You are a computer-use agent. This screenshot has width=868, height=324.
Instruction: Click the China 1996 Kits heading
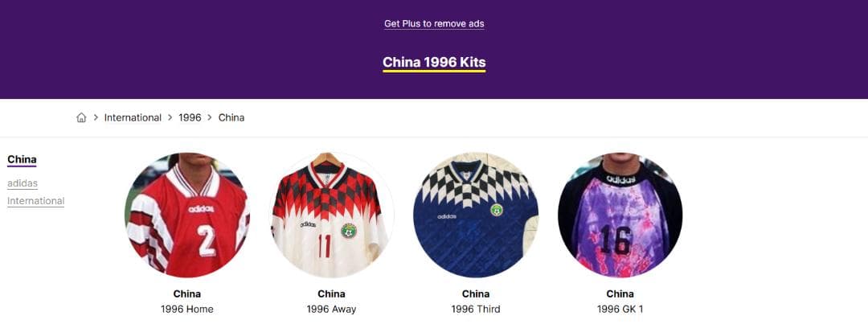[434, 63]
